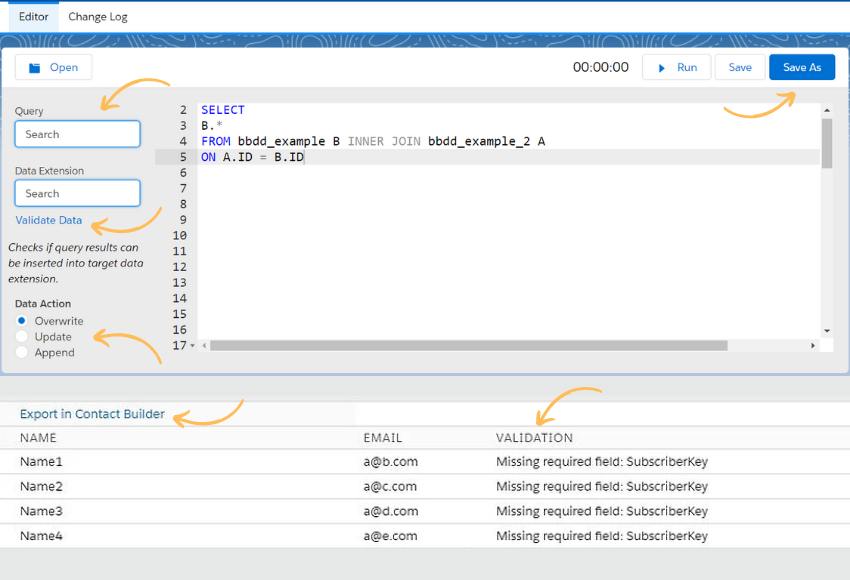Image resolution: width=850 pixels, height=580 pixels.
Task: Select the Append data action
Action: (22, 352)
